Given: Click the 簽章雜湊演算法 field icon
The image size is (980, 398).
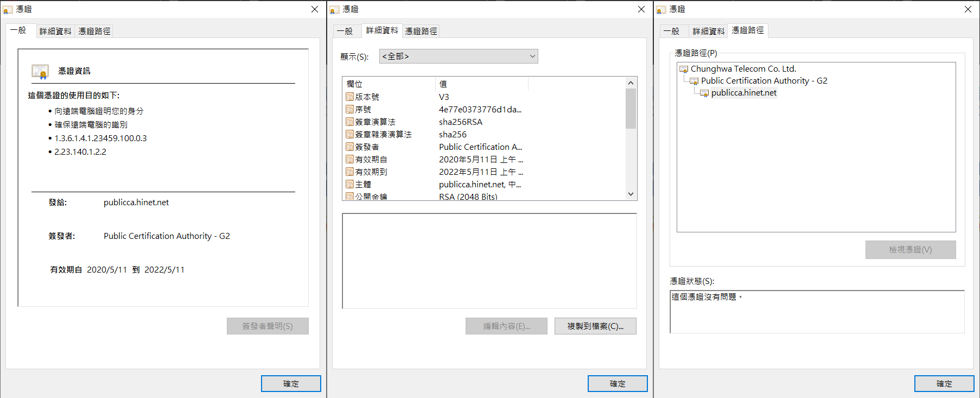Looking at the screenshot, I should pos(350,134).
